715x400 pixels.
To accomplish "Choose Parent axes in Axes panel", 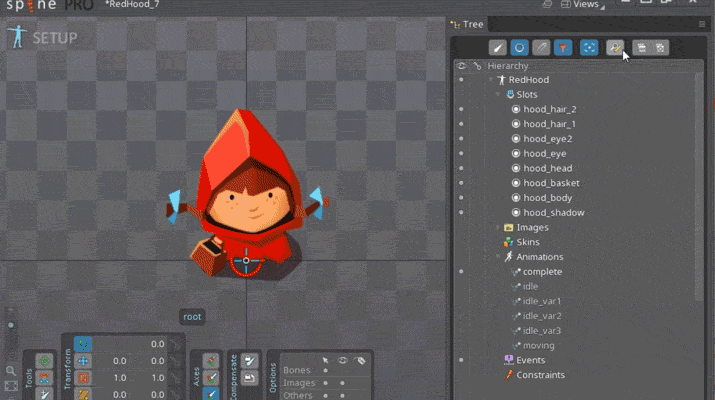I will click(211, 378).
